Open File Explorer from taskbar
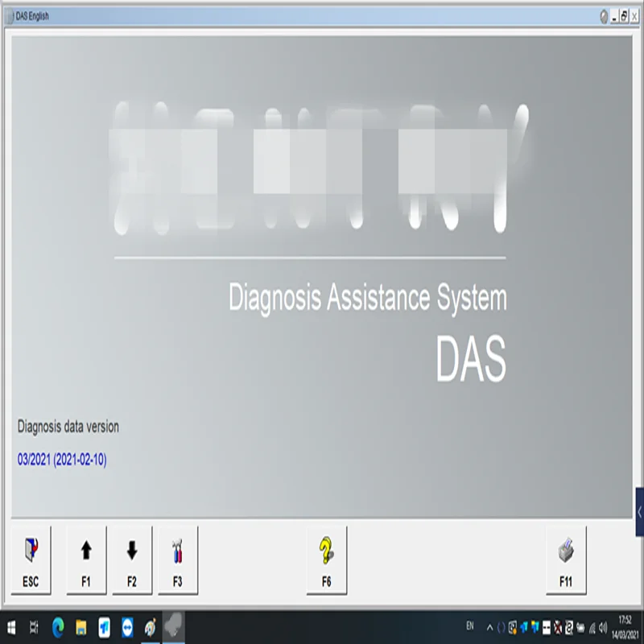 [x=81, y=628]
